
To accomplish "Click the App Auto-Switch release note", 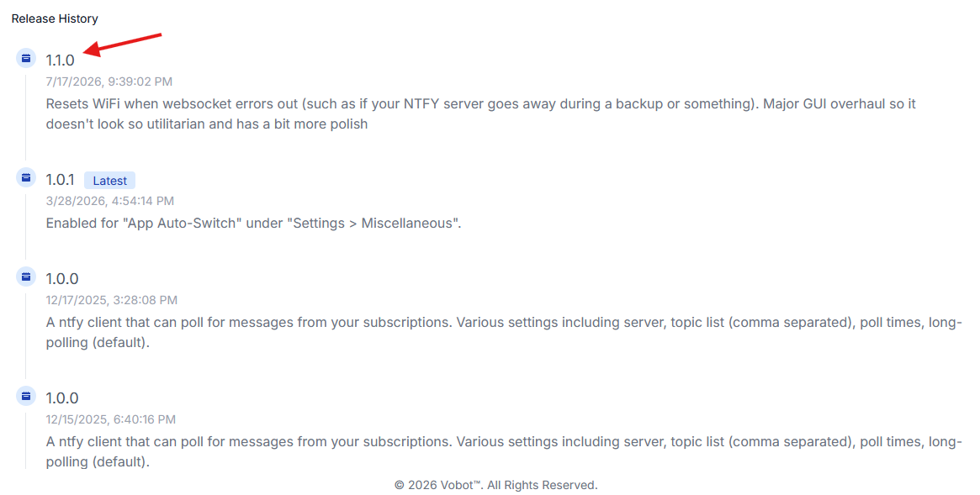I will 253,224.
